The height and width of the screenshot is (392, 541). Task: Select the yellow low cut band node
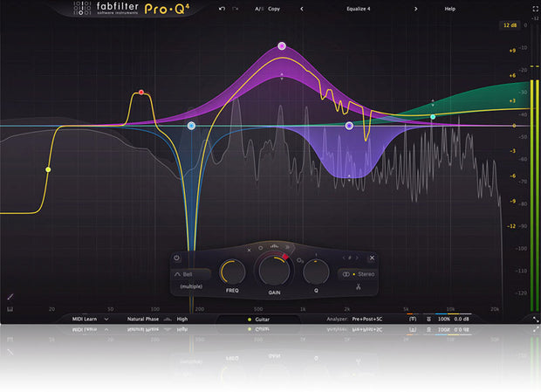tap(48, 169)
